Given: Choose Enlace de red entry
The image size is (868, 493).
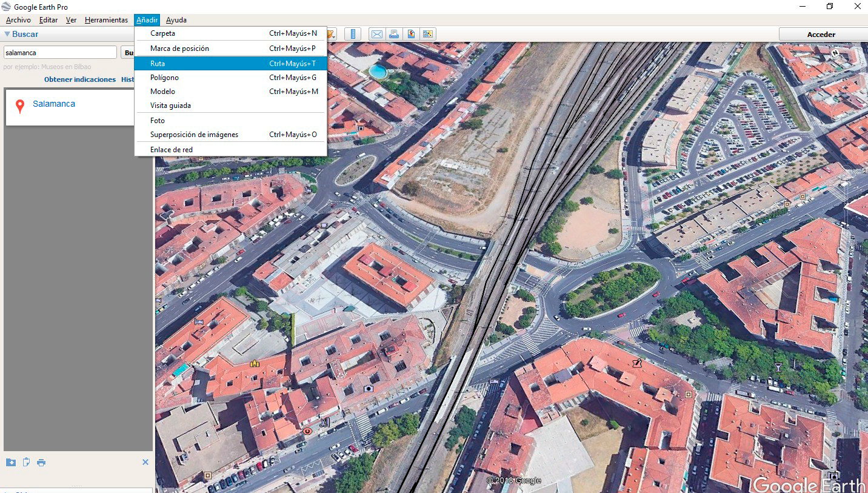Looking at the screenshot, I should (x=231, y=150).
